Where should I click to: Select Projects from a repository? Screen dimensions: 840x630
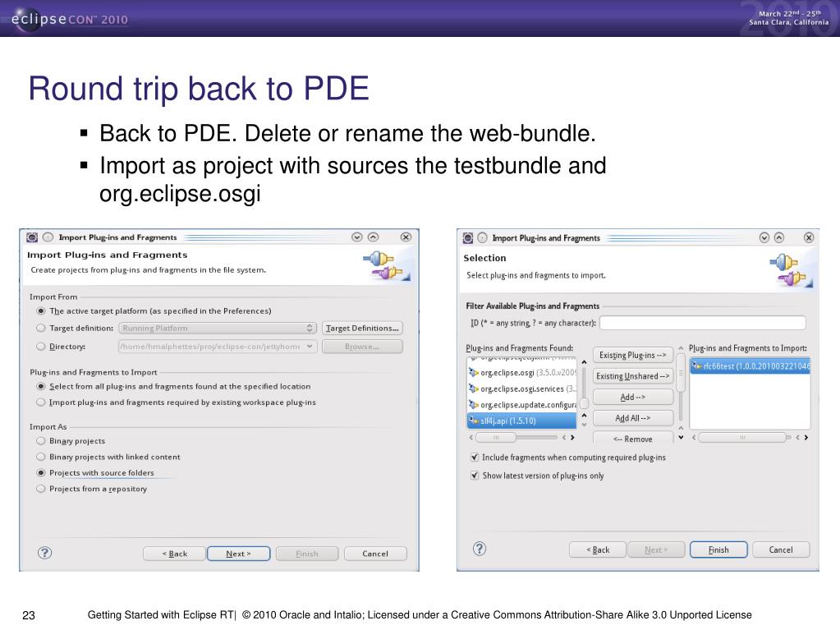point(41,489)
